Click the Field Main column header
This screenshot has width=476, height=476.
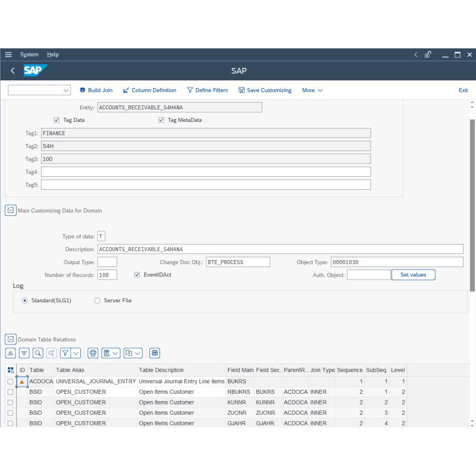(x=240, y=370)
